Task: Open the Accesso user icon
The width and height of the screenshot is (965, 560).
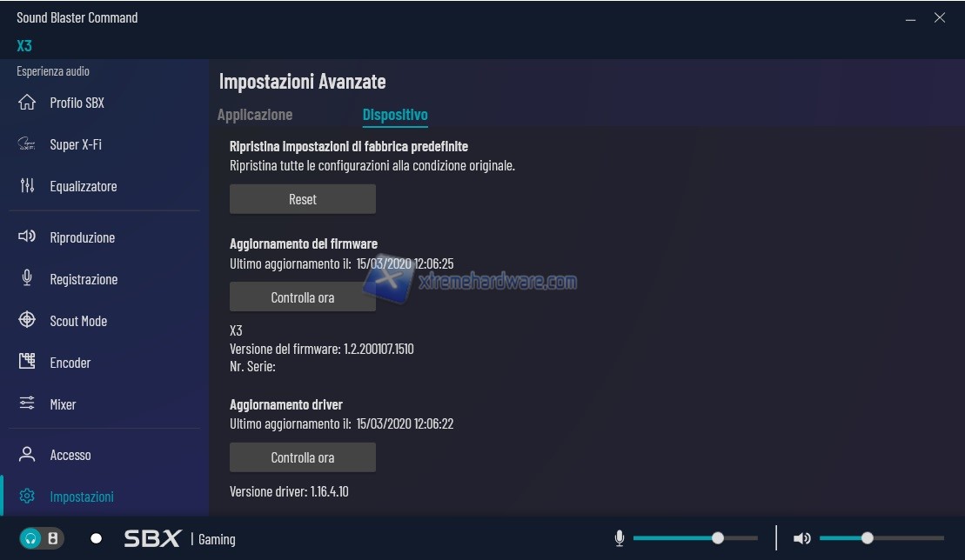Action: click(27, 454)
